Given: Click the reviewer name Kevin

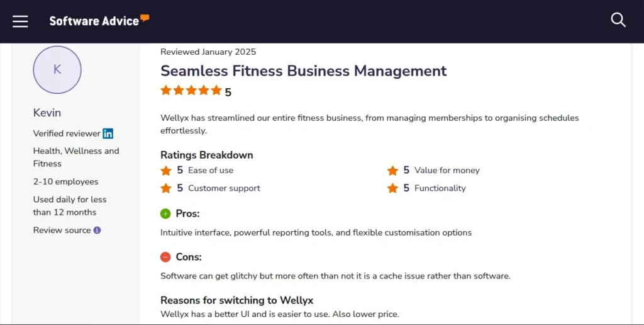Looking at the screenshot, I should [x=47, y=113].
